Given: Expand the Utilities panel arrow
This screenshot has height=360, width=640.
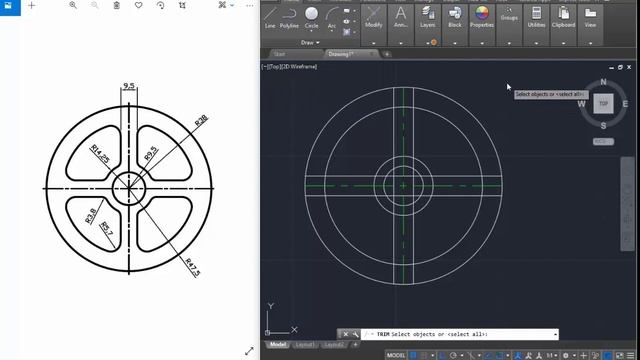Looking at the screenshot, I should 536,43.
